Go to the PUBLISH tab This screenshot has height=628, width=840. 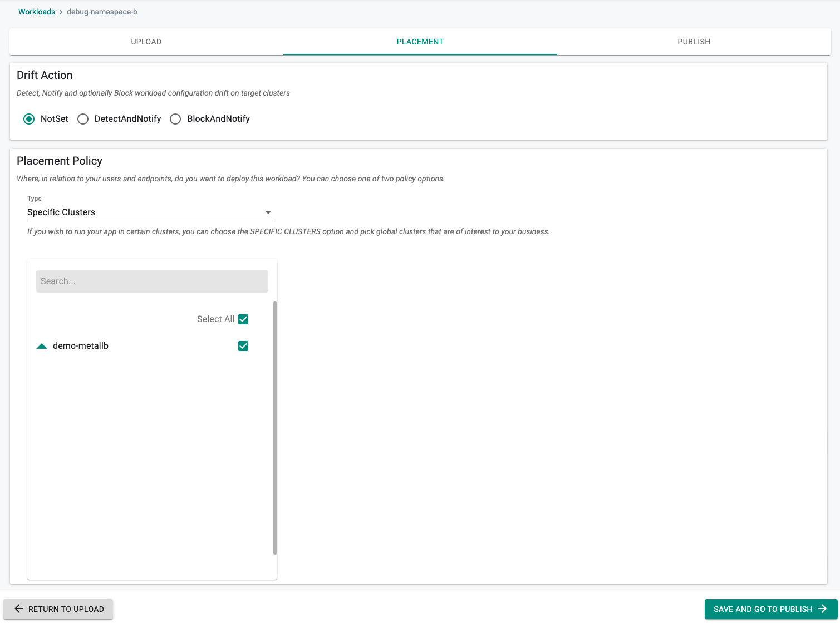click(x=694, y=42)
